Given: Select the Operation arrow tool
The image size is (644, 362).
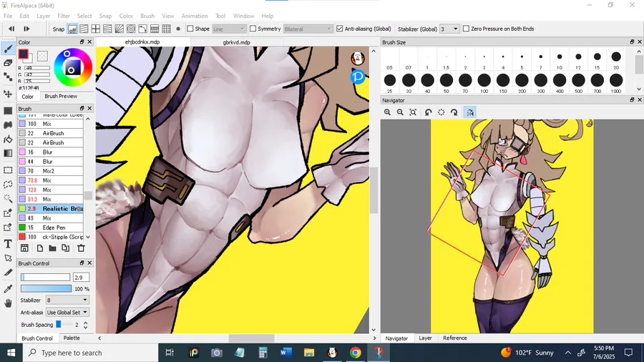Looking at the screenshot, I should (8, 258).
